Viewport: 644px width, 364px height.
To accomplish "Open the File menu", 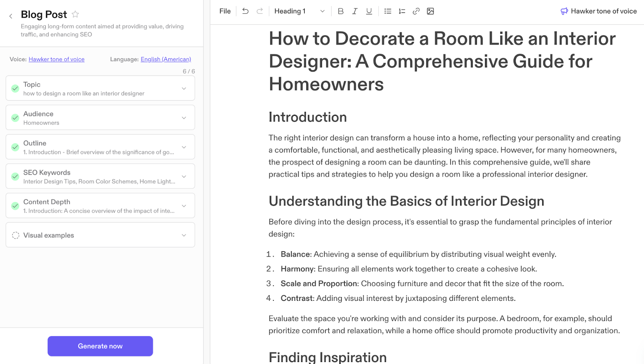I will click(225, 11).
